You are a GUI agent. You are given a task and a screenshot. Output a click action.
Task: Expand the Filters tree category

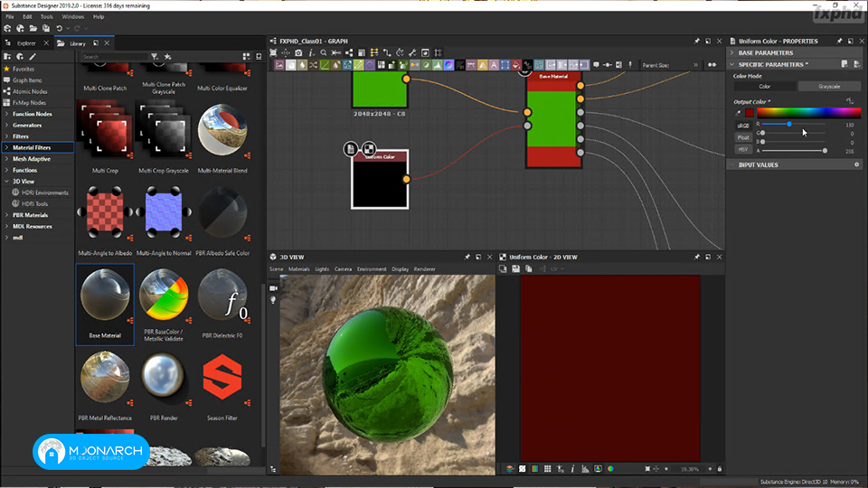[x=6, y=136]
